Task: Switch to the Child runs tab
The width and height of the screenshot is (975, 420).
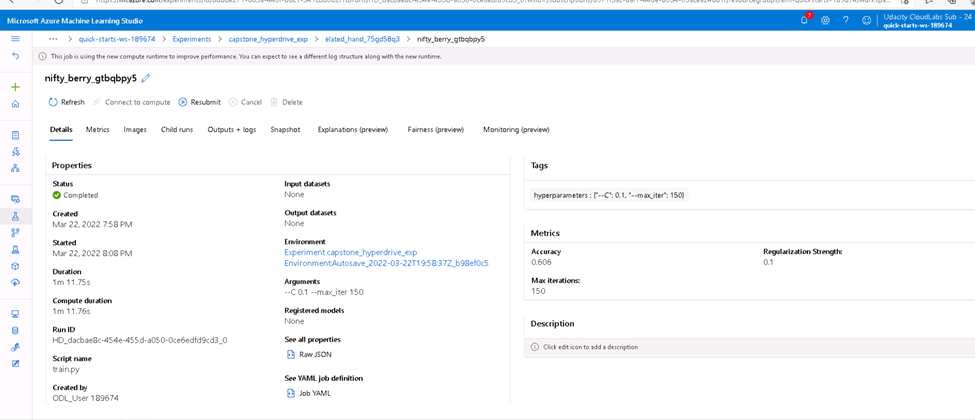Action: pos(177,129)
